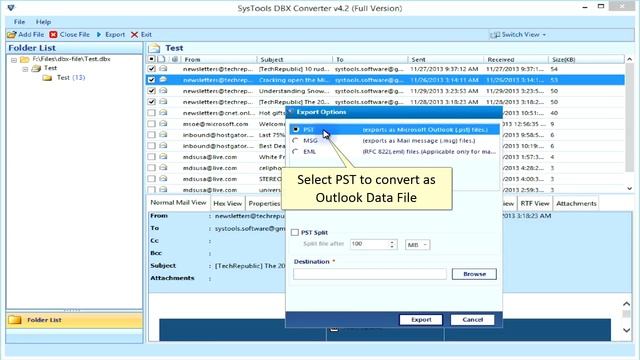Click the red Exit X icon

[134, 35]
